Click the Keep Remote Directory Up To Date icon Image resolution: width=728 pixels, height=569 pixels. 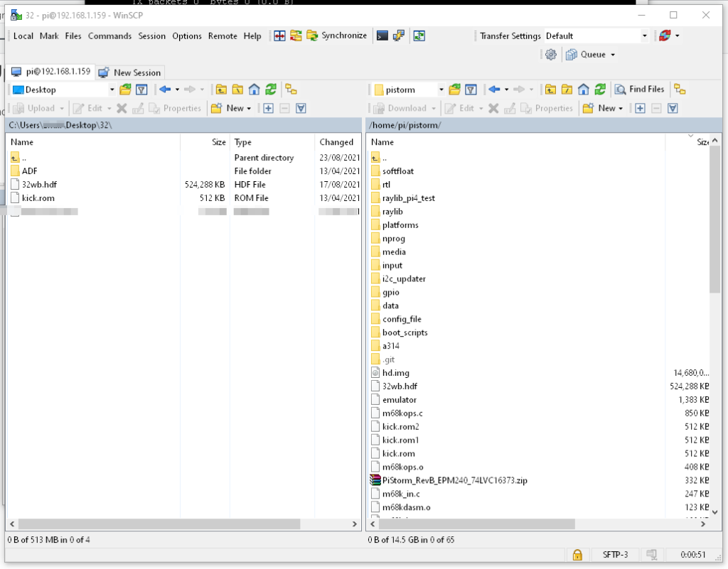pyautogui.click(x=419, y=36)
